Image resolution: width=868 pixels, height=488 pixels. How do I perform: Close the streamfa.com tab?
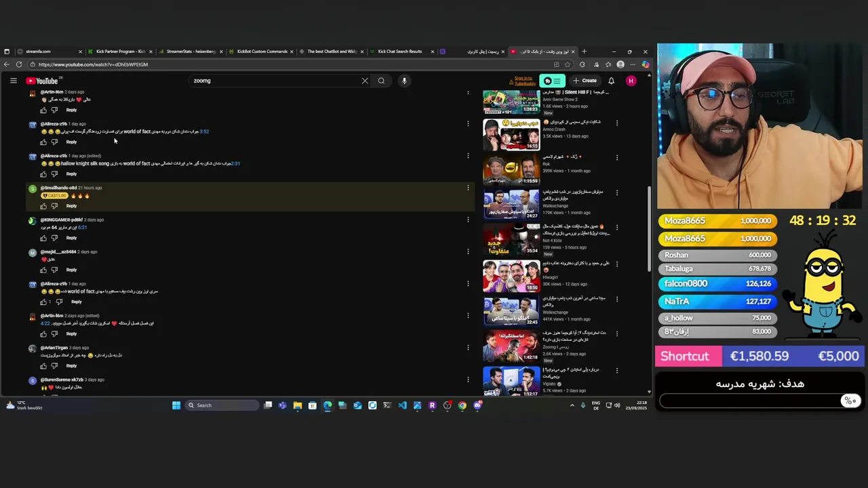point(80,52)
